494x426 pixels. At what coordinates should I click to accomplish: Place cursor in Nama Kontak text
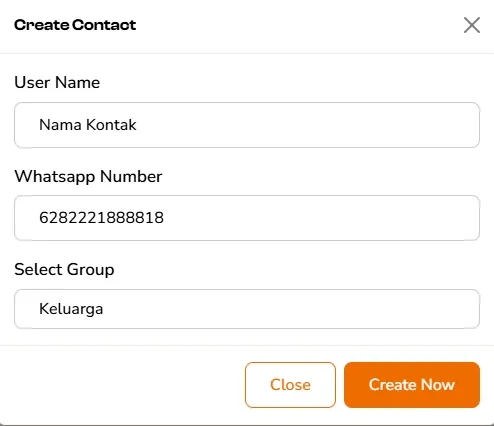pyautogui.click(x=88, y=125)
